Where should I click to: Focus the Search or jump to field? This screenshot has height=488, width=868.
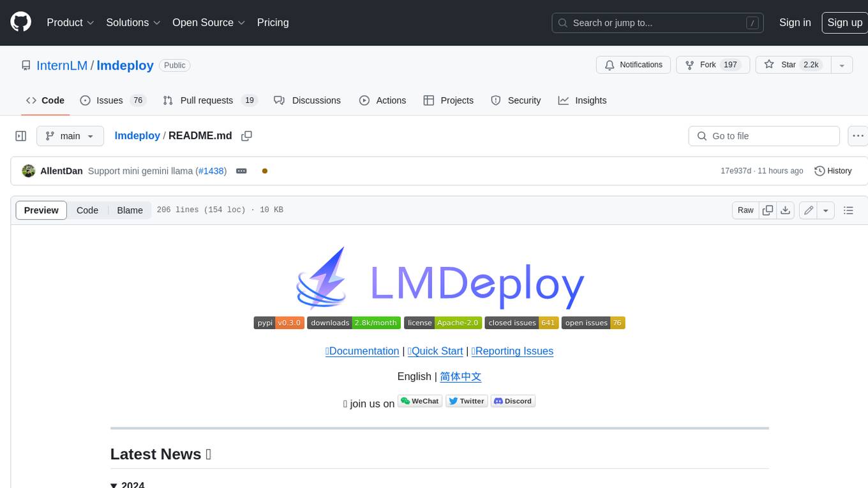(x=659, y=23)
